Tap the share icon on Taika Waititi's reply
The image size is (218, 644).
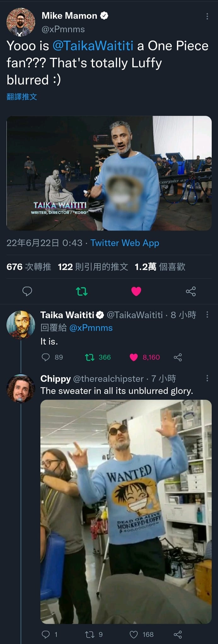(x=178, y=357)
